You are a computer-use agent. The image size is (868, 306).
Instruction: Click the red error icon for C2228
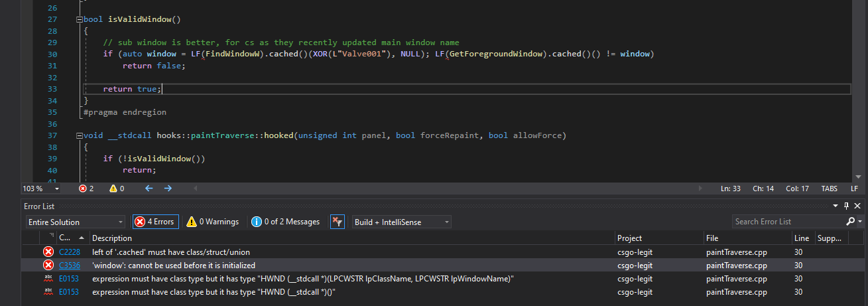48,252
